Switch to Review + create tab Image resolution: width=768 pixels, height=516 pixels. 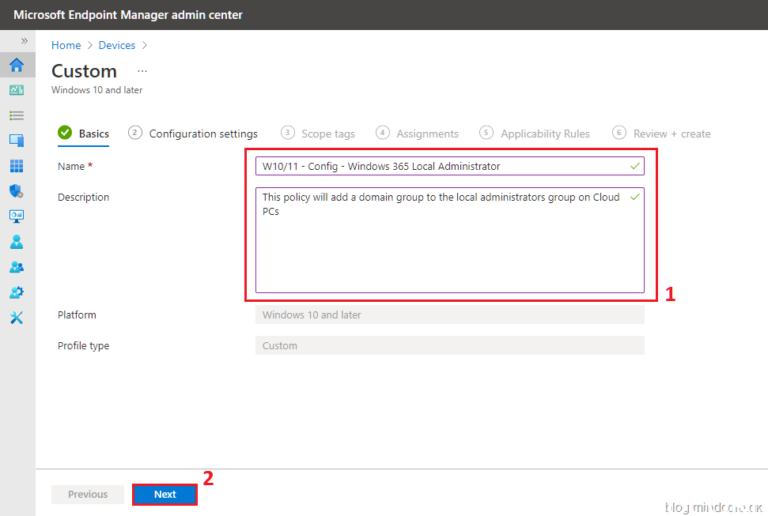point(662,134)
